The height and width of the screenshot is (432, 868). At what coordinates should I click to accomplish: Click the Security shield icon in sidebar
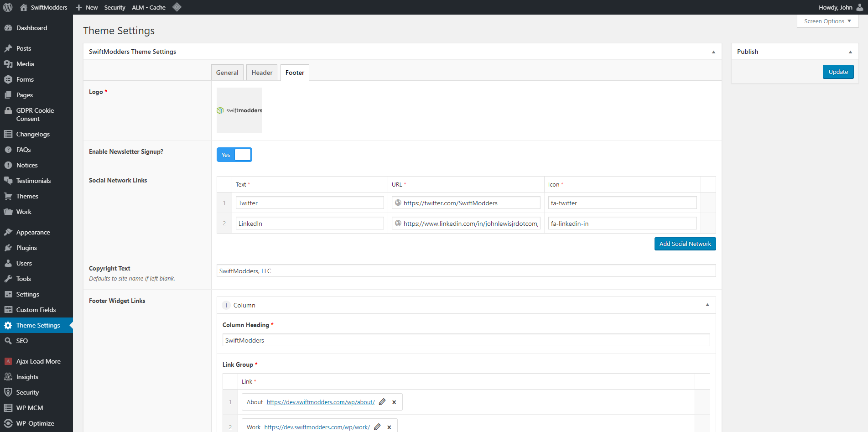8,392
